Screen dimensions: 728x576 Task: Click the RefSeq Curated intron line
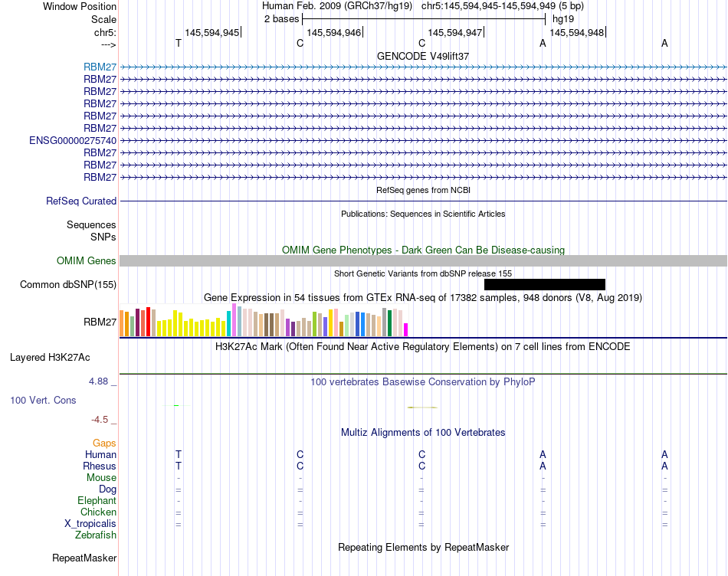click(x=424, y=201)
